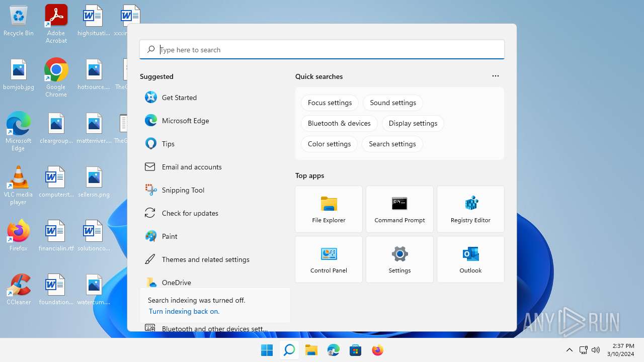This screenshot has width=644, height=362.
Task: Open Firefox from taskbar
Action: pyautogui.click(x=377, y=350)
